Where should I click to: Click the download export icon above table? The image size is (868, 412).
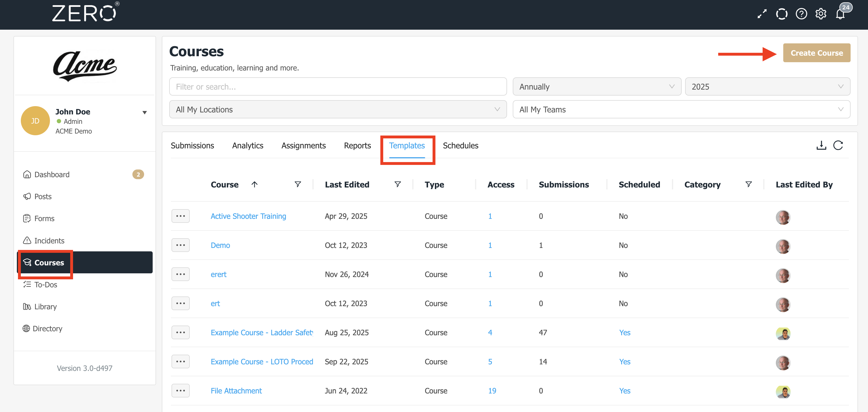coord(821,145)
